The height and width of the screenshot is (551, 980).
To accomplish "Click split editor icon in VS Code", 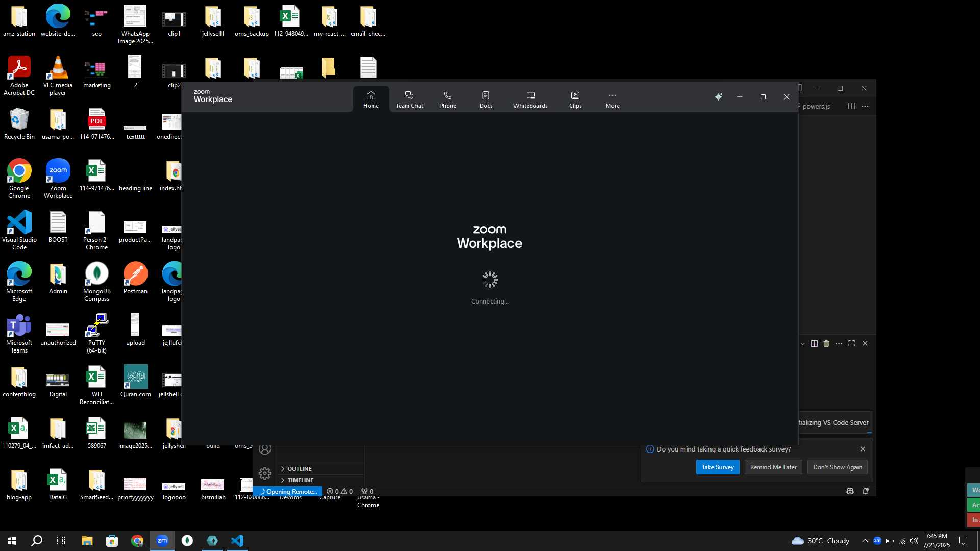I will pyautogui.click(x=852, y=106).
